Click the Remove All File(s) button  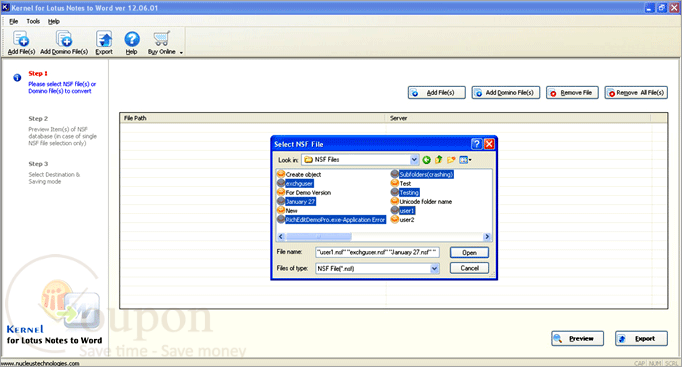636,93
